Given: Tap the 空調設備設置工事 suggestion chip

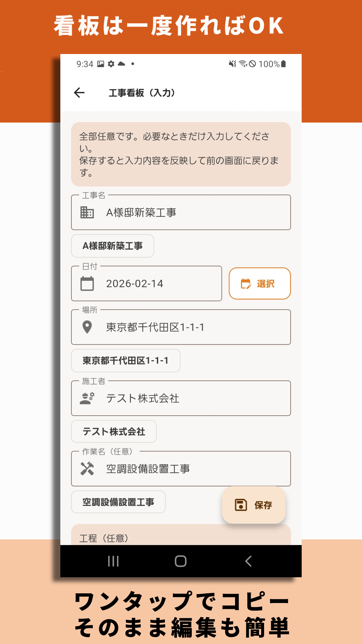Looking at the screenshot, I should click(x=118, y=502).
